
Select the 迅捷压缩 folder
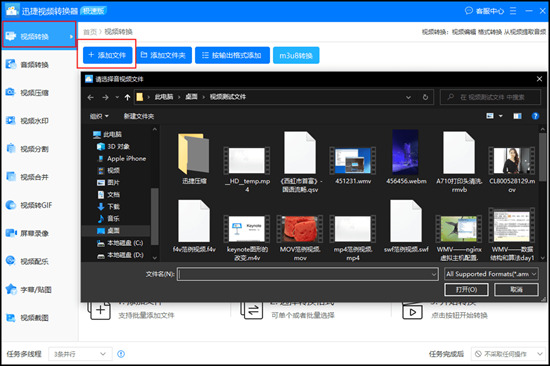[194, 159]
